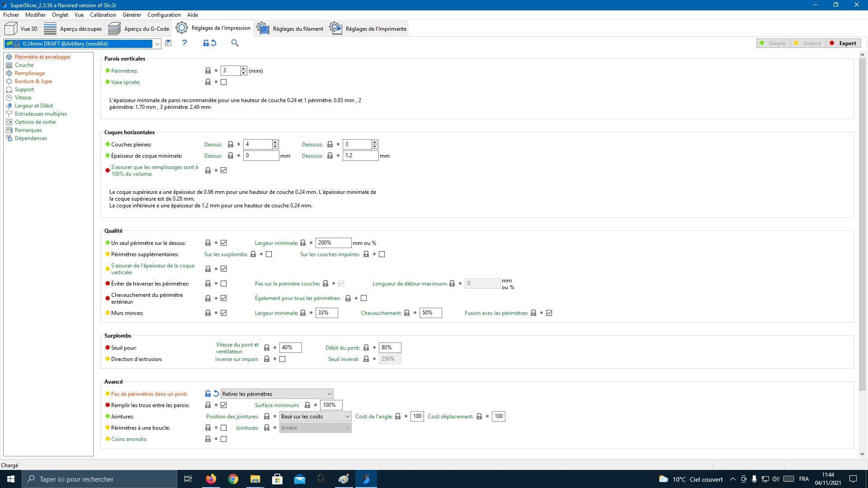The image size is (868, 488).
Task: Open the Vue 3D cube tab
Action: point(21,28)
